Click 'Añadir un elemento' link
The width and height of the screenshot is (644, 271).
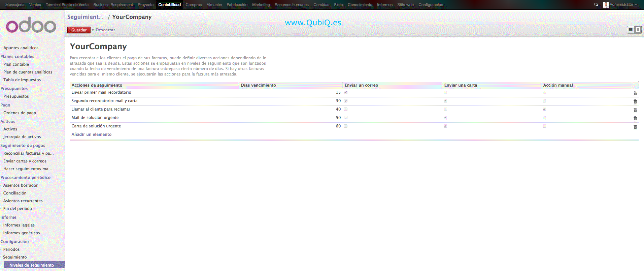coord(91,134)
